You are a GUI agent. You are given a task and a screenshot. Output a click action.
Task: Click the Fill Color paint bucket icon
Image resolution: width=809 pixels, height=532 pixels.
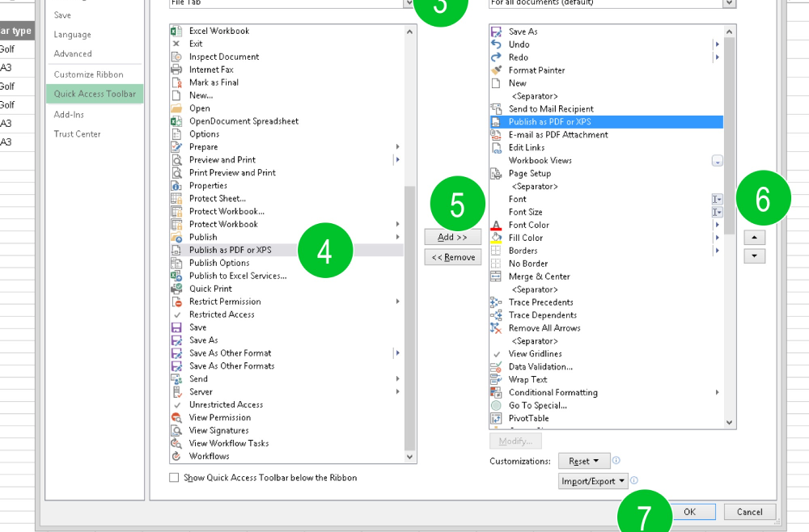[x=496, y=238]
